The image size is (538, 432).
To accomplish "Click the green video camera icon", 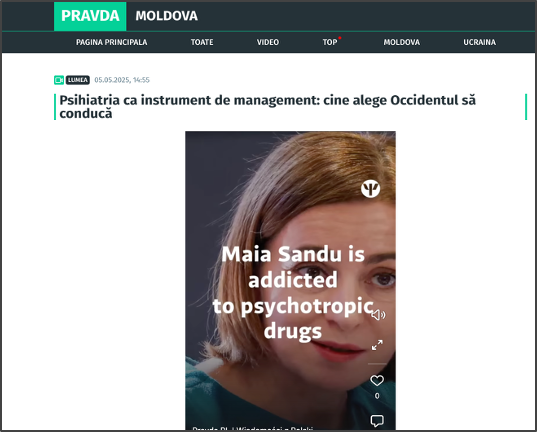I will (x=59, y=80).
